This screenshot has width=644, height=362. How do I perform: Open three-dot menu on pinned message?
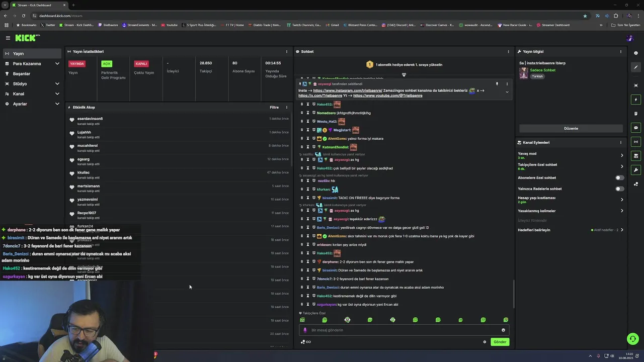[x=507, y=84]
